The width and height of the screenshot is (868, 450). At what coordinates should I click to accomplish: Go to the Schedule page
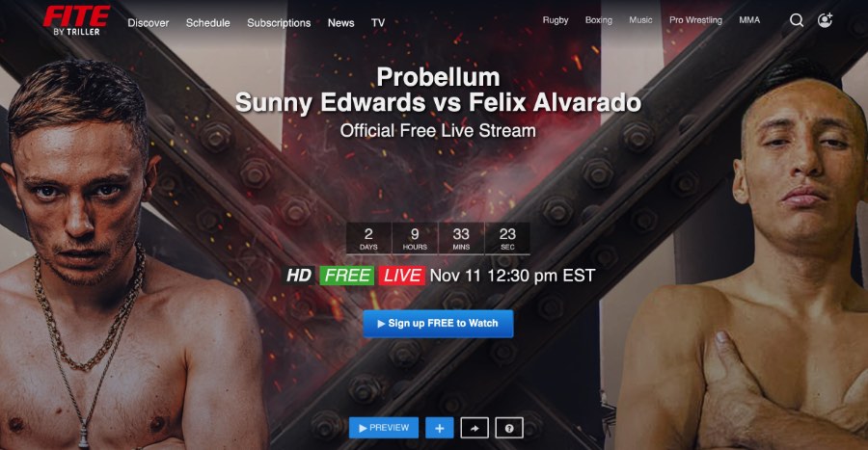pyautogui.click(x=207, y=23)
